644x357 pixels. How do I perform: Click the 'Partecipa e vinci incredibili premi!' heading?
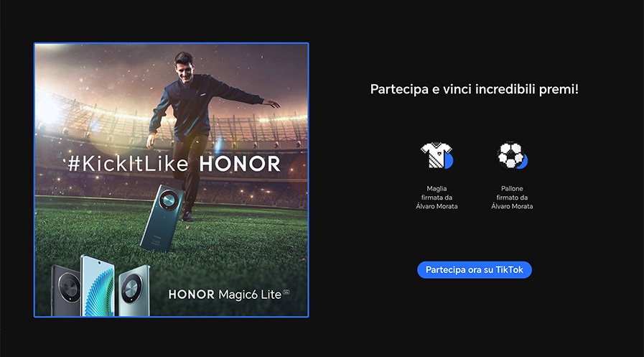475,89
